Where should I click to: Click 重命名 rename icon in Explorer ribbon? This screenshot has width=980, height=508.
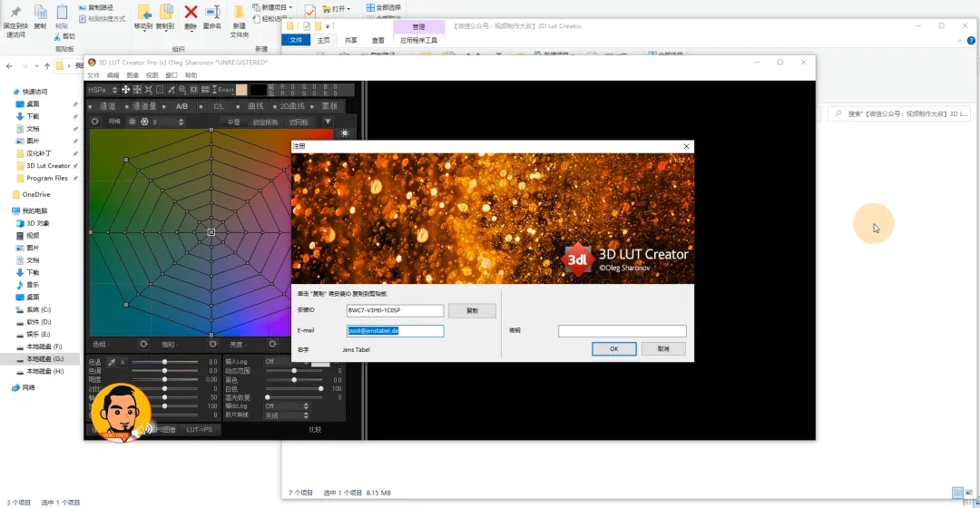212,11
